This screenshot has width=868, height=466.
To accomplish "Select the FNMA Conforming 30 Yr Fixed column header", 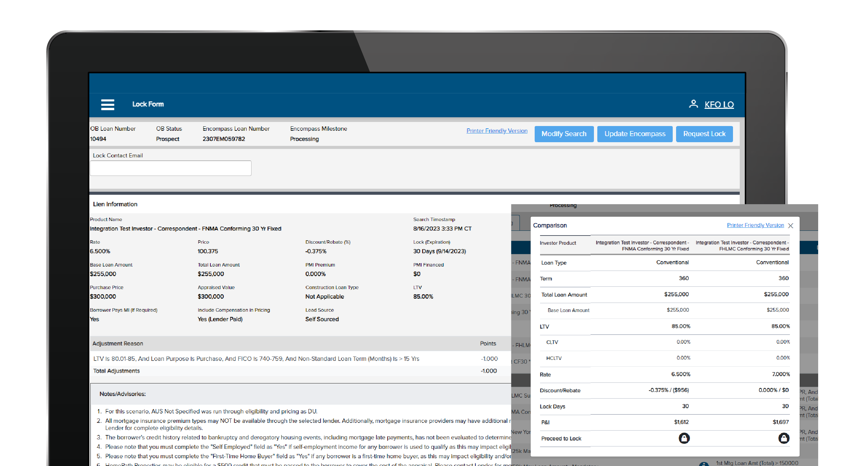I will (x=642, y=246).
